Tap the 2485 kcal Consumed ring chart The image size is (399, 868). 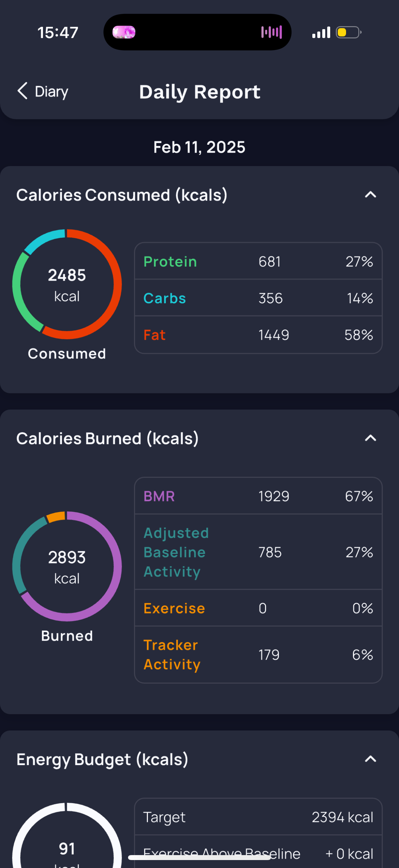[x=67, y=284]
